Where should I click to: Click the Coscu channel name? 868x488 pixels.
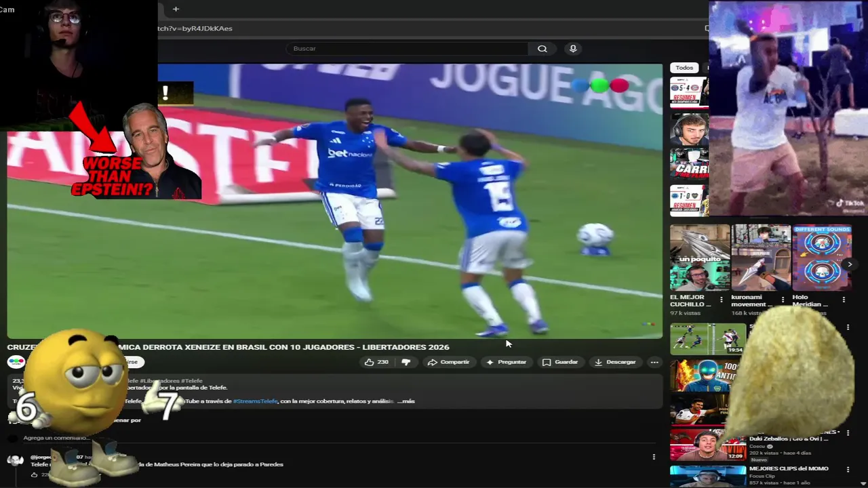click(757, 446)
